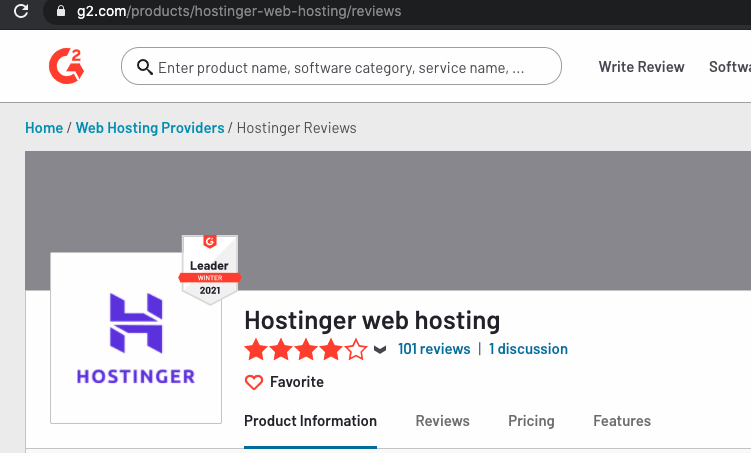Open the Software menu in header

coord(729,67)
